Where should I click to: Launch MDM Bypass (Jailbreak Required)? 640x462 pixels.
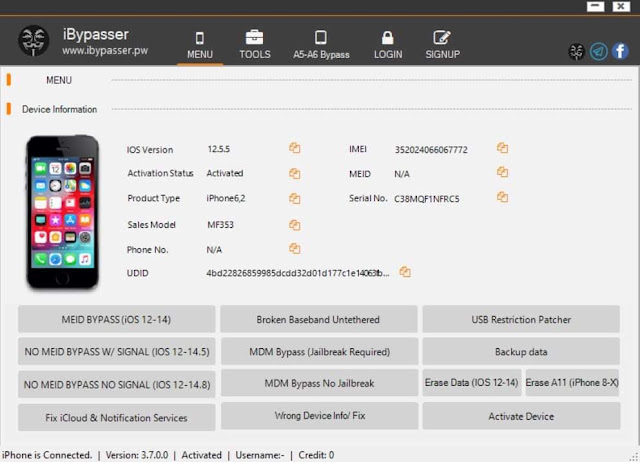[320, 351]
